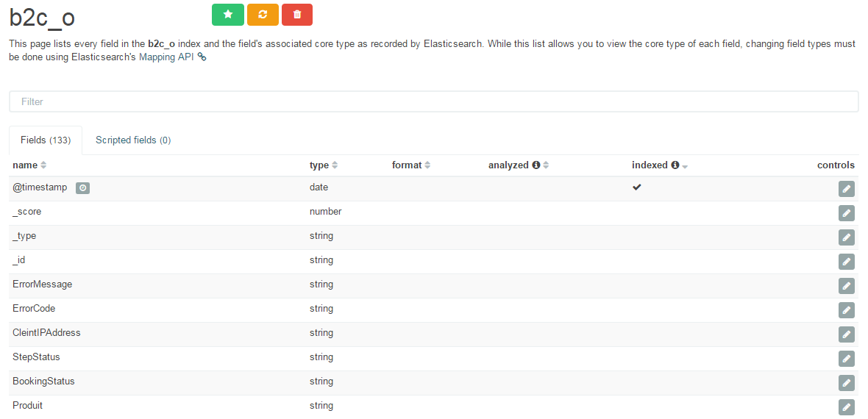The image size is (868, 419).
Task: Click the pencil icon for _score field
Action: [x=847, y=213]
